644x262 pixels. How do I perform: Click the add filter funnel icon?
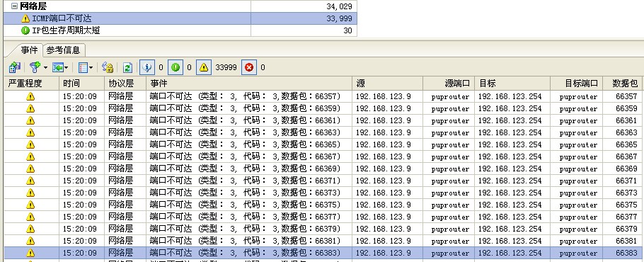pyautogui.click(x=35, y=67)
